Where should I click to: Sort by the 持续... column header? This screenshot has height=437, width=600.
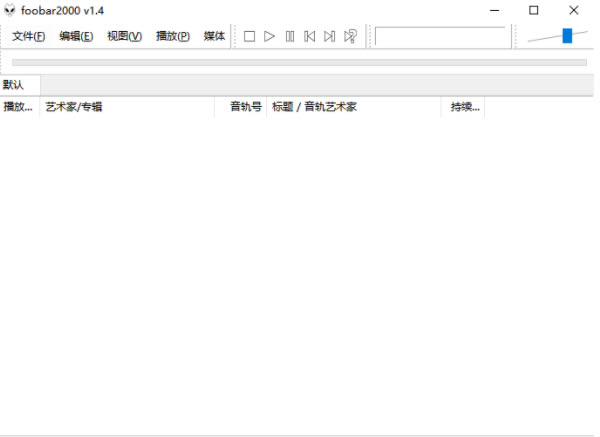(x=463, y=107)
